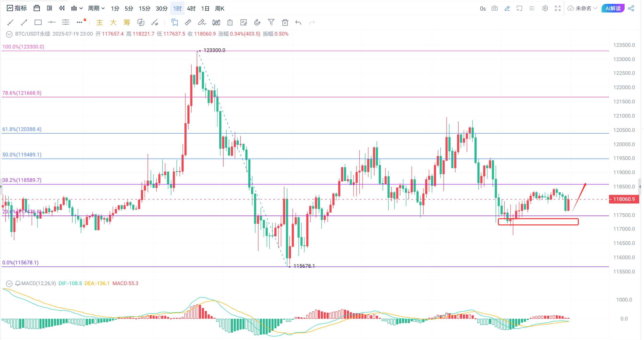
Task: Click the MACD(12,26,9) label
Action: coord(39,283)
